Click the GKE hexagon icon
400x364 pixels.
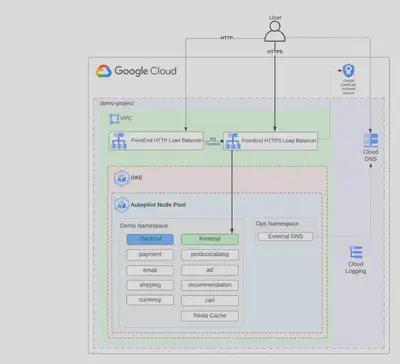(x=121, y=178)
